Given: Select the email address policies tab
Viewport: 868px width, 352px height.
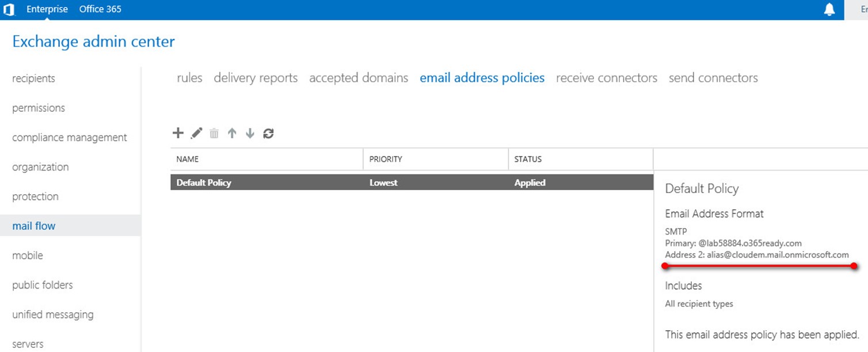Looking at the screenshot, I should (482, 78).
